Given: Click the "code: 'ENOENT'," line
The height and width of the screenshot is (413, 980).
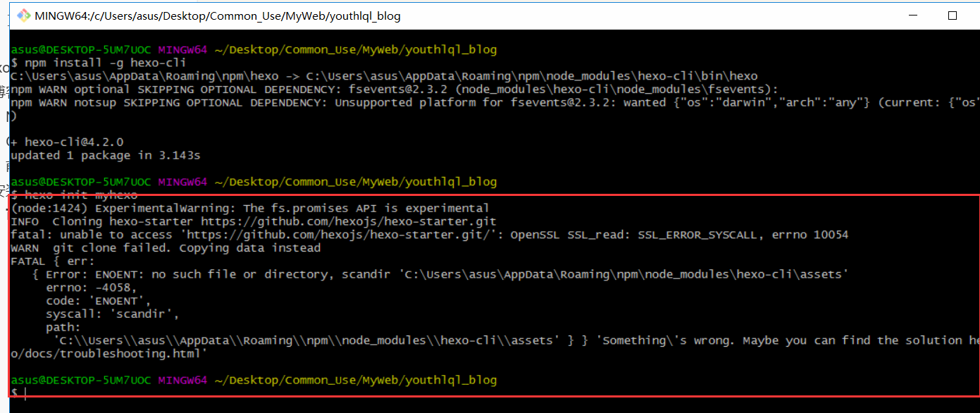Looking at the screenshot, I should tap(99, 301).
